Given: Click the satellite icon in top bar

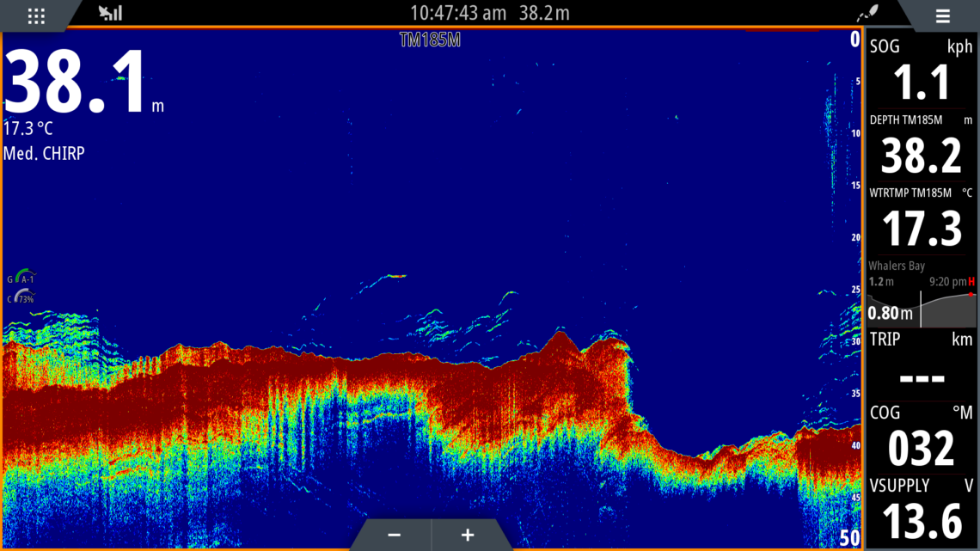Looking at the screenshot, I should click(867, 15).
